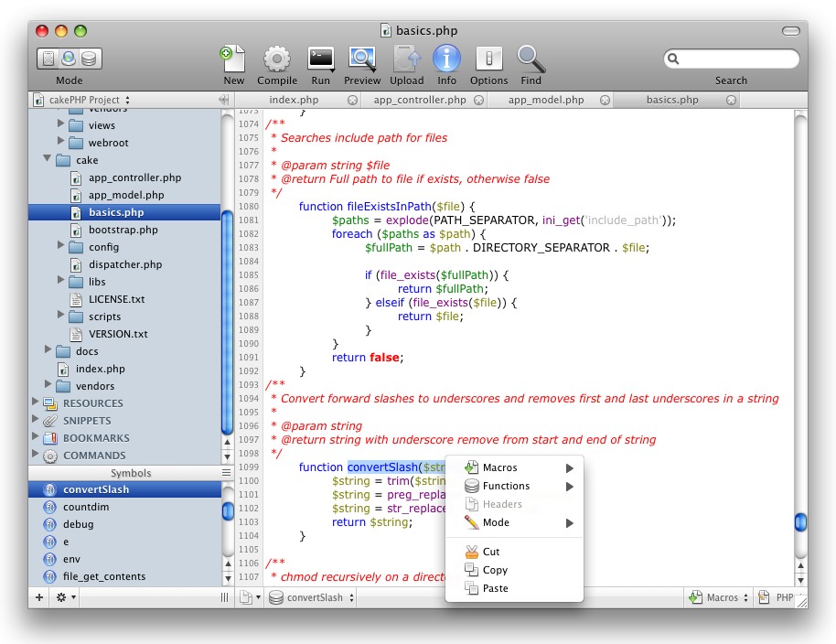
Task: Click the file tree scrollbar thumb
Action: pos(227,324)
